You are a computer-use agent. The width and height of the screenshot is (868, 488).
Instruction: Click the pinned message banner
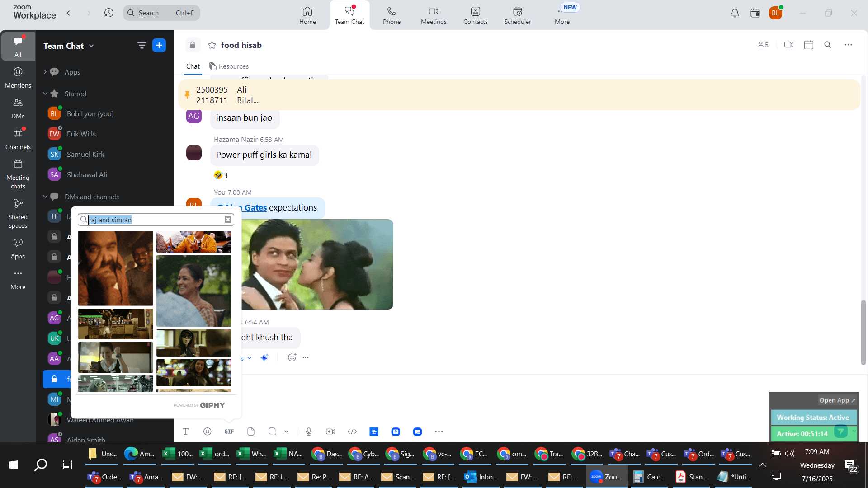click(x=519, y=95)
